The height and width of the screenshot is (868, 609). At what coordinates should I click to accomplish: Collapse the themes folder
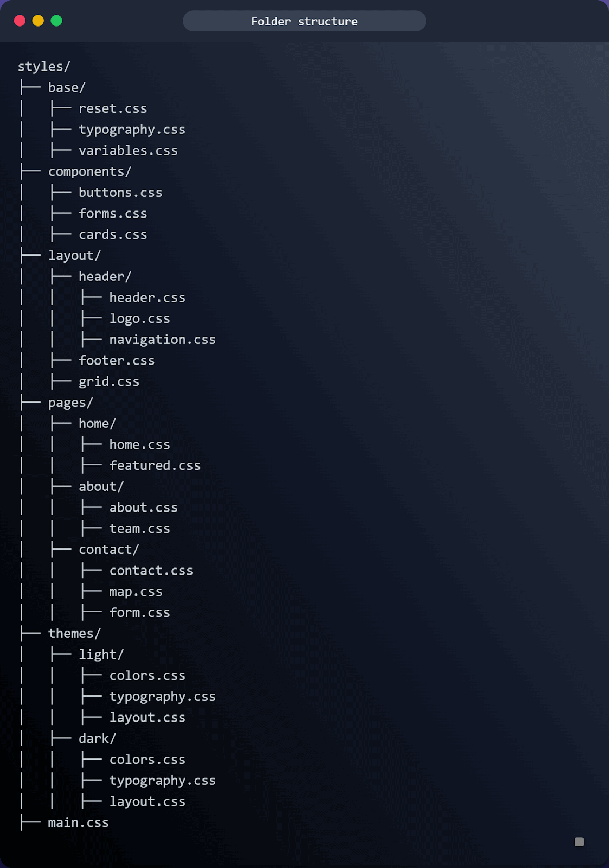coord(74,633)
